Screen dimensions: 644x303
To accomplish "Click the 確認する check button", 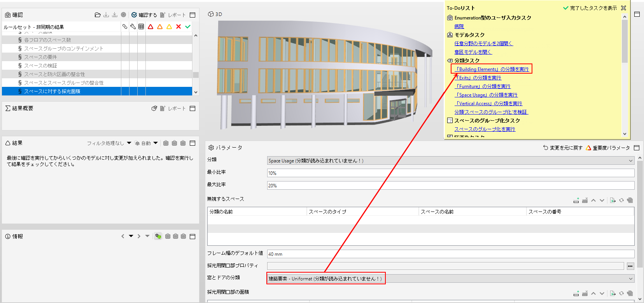I will pyautogui.click(x=144, y=15).
